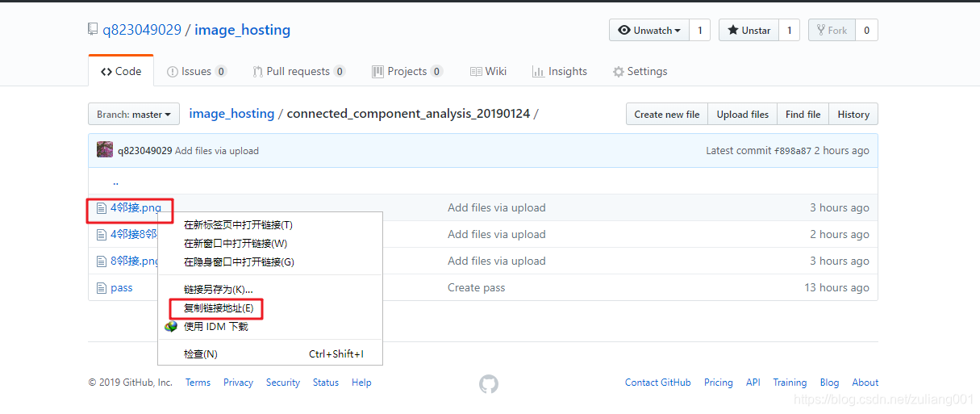Click commit author q823049029 link
The height and width of the screenshot is (414, 980).
tap(145, 151)
